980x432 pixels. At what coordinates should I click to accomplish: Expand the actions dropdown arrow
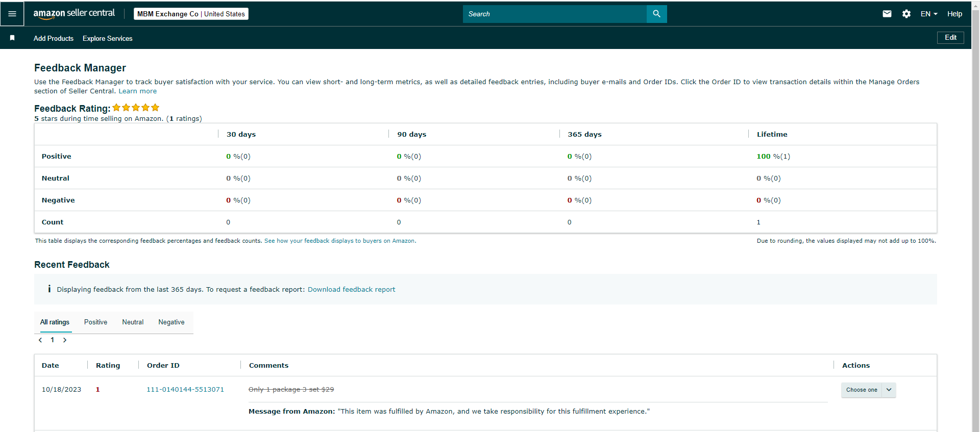click(x=889, y=390)
